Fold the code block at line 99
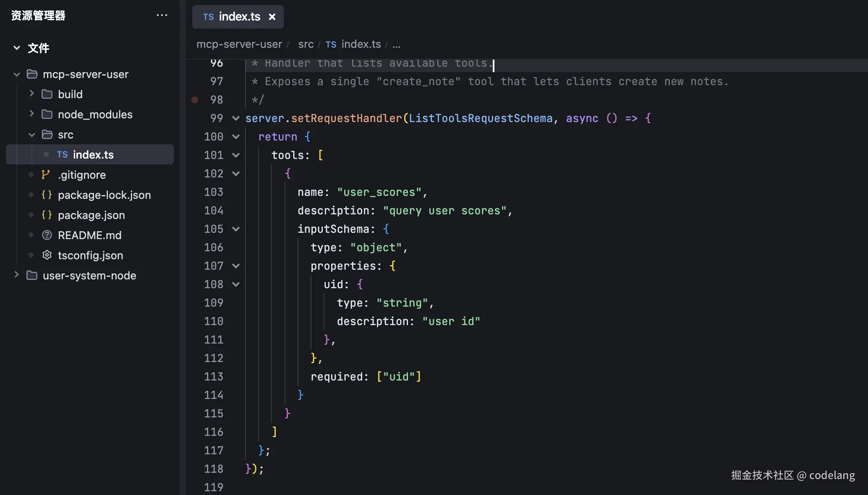This screenshot has height=495, width=868. point(236,118)
